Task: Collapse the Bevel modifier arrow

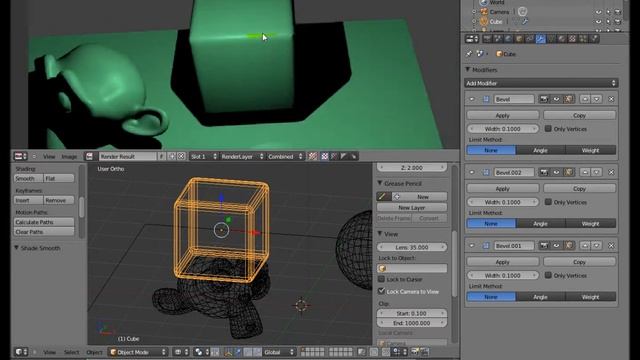Action: pos(472,99)
